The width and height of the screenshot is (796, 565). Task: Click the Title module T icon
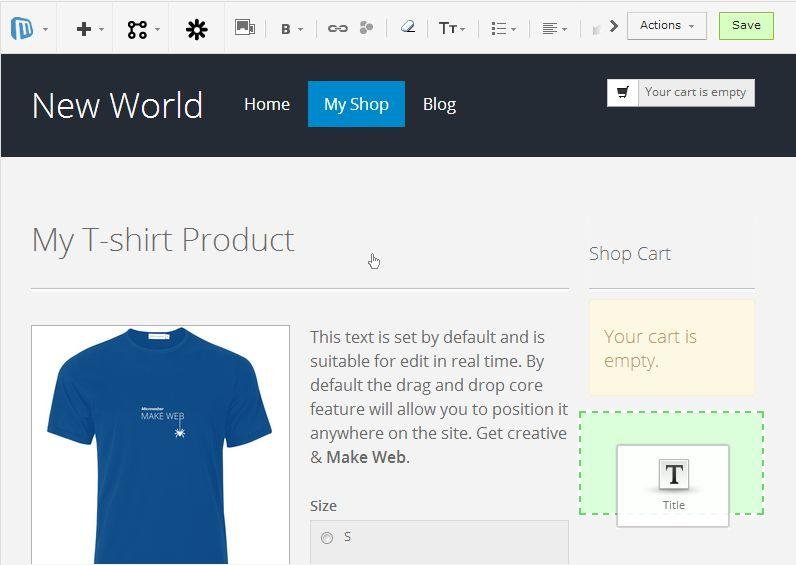(x=674, y=474)
